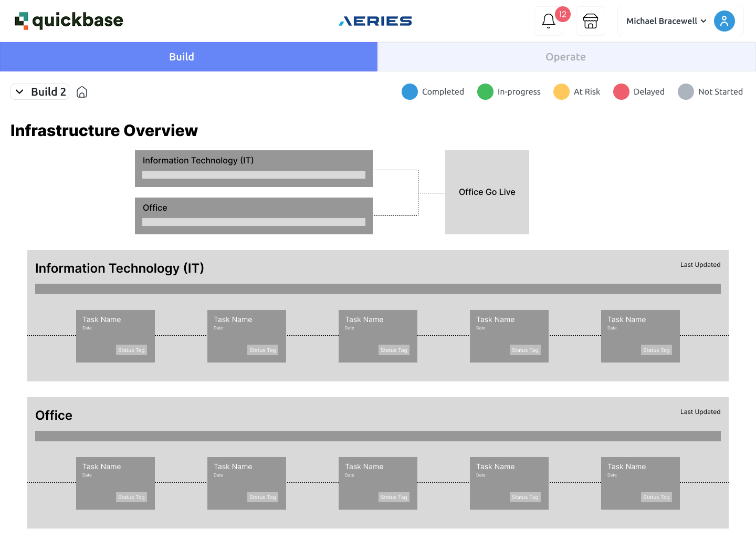Viewport: 756px width, 538px height.
Task: Click the IT section progress bar
Action: (x=378, y=289)
